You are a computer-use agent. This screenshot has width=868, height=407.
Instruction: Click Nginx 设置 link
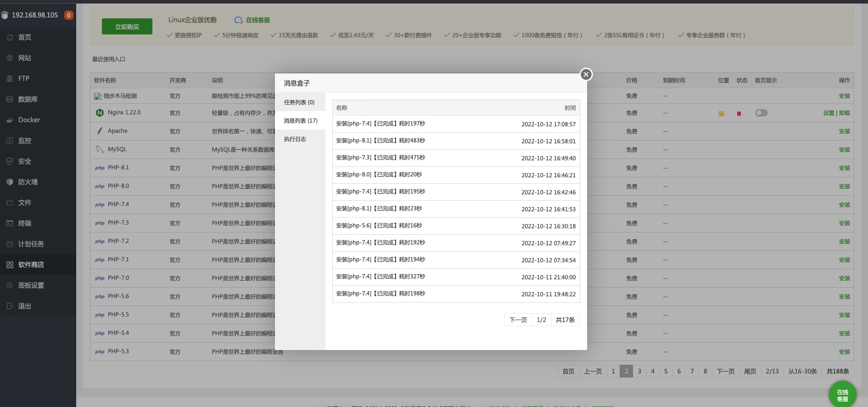[x=829, y=113]
